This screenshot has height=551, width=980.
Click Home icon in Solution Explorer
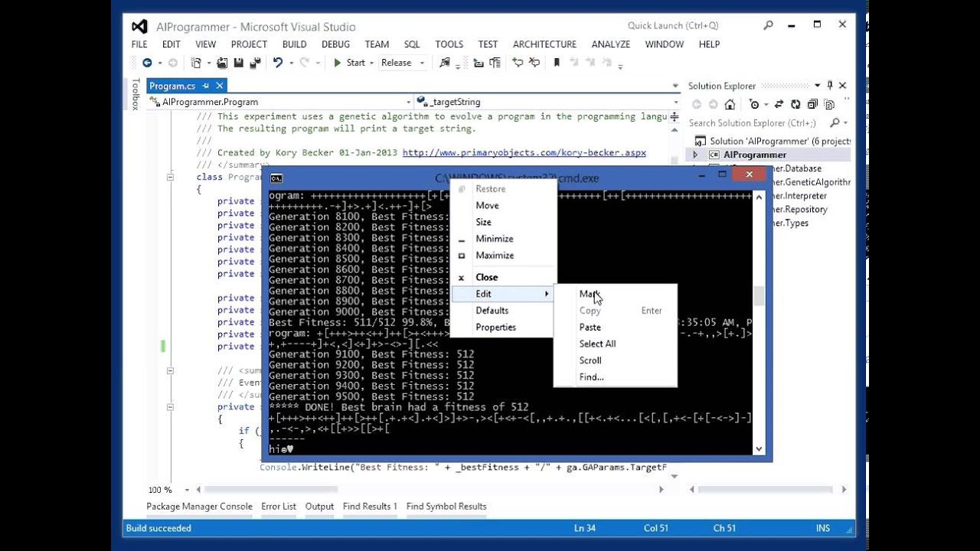[x=730, y=105]
